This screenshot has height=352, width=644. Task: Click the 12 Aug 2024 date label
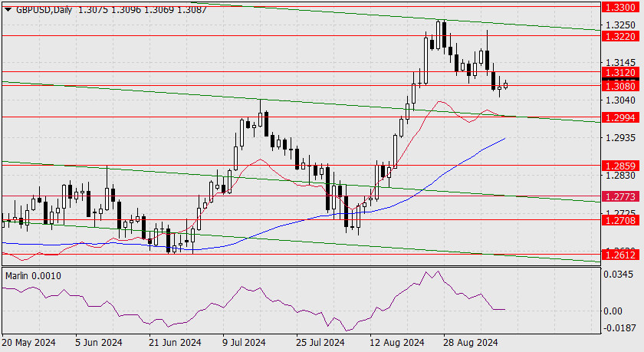[x=396, y=343]
